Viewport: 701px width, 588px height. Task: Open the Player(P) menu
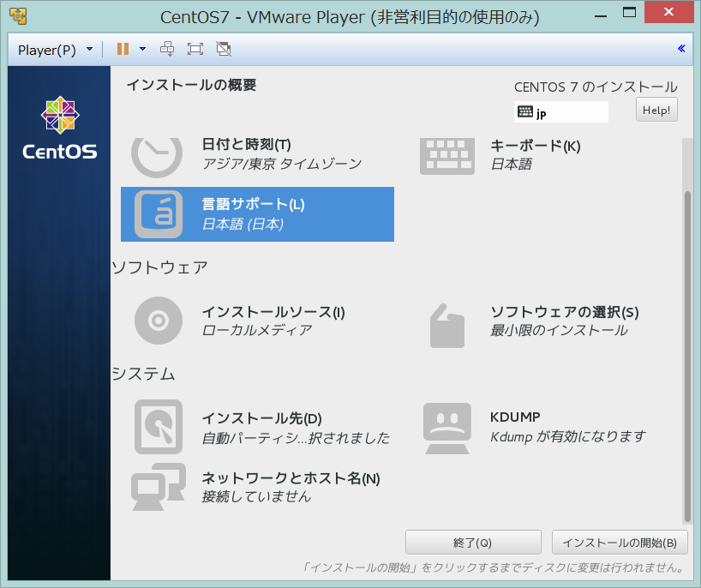(x=46, y=50)
